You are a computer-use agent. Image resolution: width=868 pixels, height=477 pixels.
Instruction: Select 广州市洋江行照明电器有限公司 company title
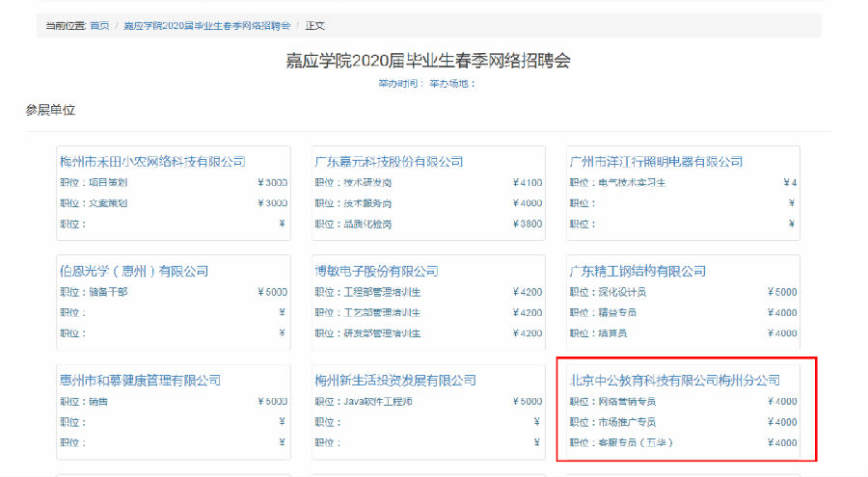point(656,161)
